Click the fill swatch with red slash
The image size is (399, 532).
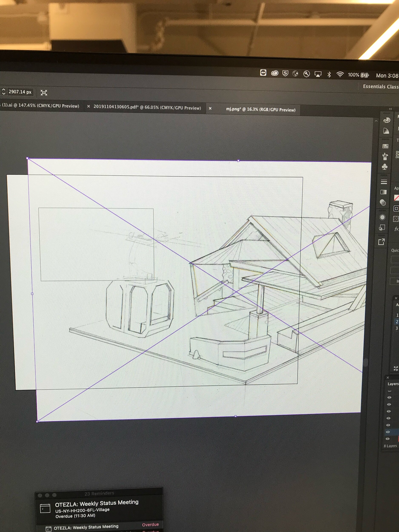coord(397,198)
